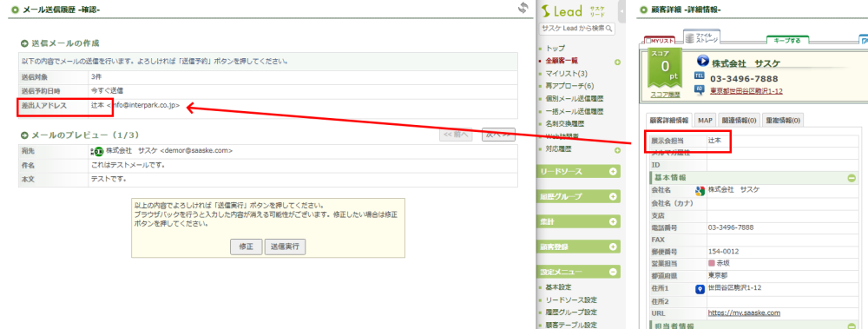Click the blue play icon beside 株式会社 サスケ
Screen dimensions: 868x329
703,61
